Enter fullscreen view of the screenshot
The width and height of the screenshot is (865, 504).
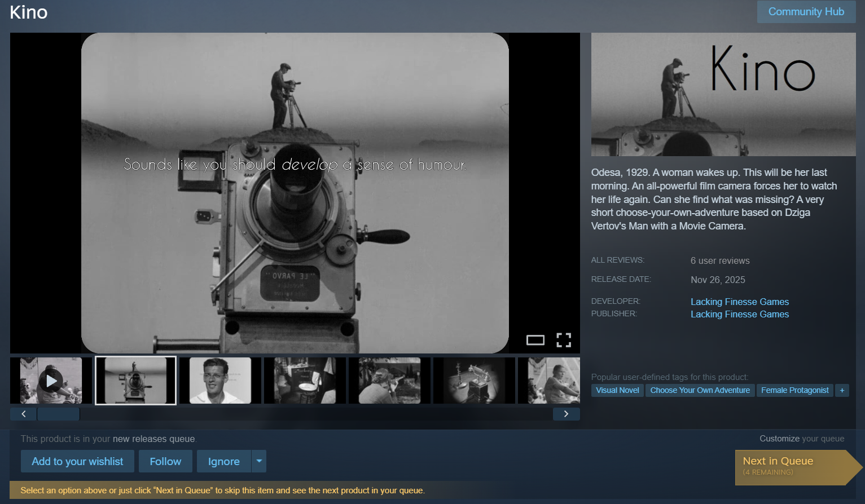click(x=564, y=340)
